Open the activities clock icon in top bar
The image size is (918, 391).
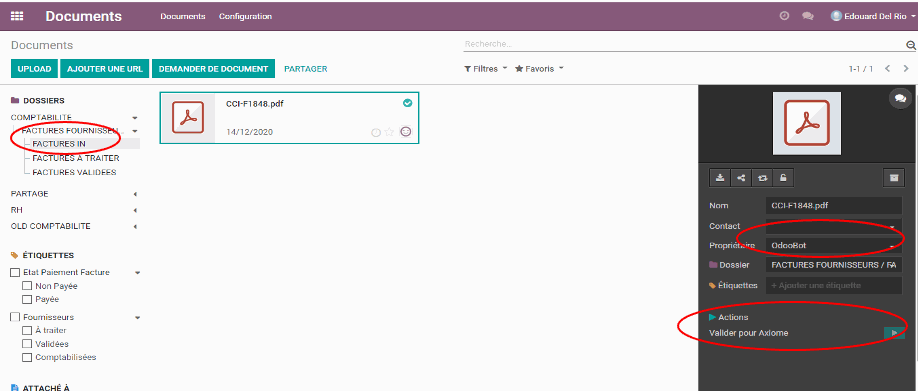tap(785, 16)
